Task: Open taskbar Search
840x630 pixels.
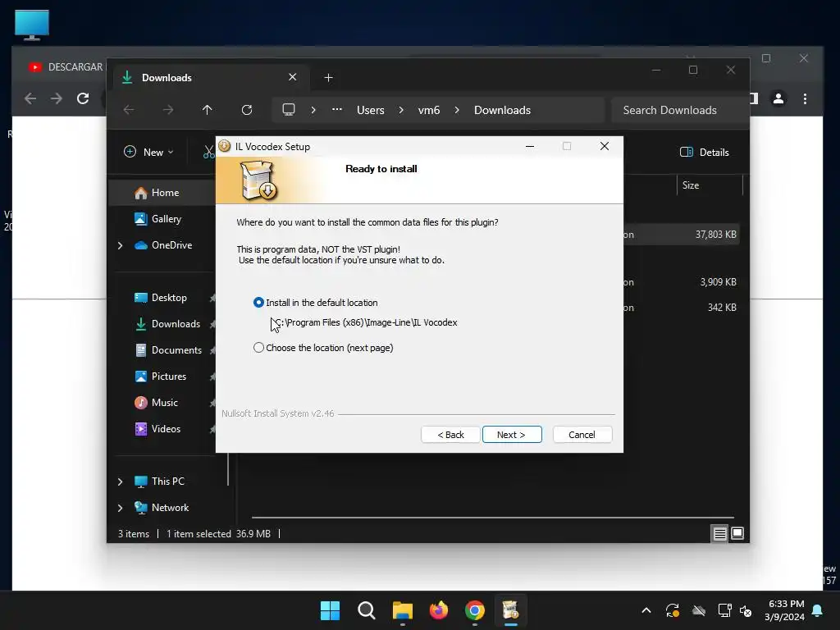Action: [x=367, y=610]
